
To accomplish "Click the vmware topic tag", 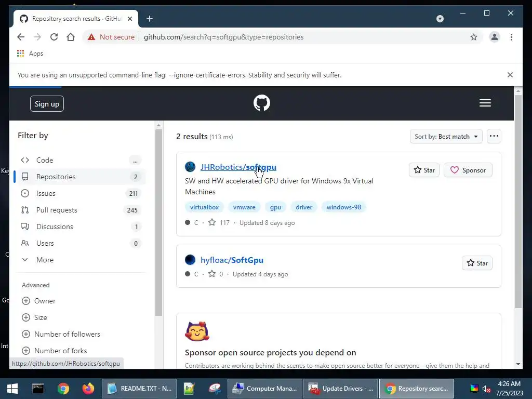I will [244, 207].
